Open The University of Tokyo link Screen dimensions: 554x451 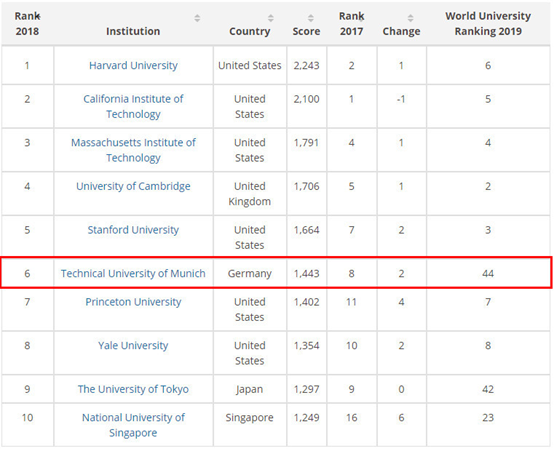(x=133, y=389)
